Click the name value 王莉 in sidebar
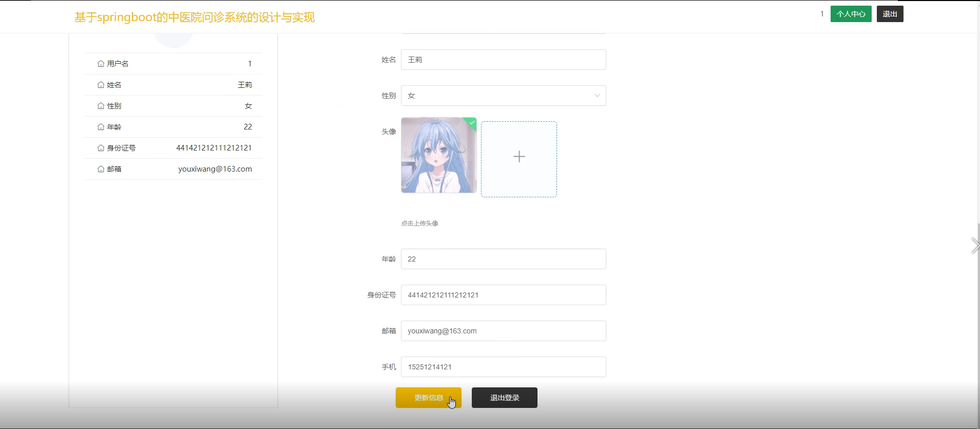 (245, 85)
